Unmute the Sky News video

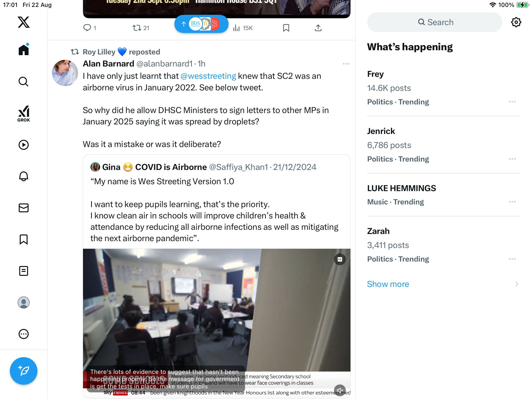click(340, 390)
